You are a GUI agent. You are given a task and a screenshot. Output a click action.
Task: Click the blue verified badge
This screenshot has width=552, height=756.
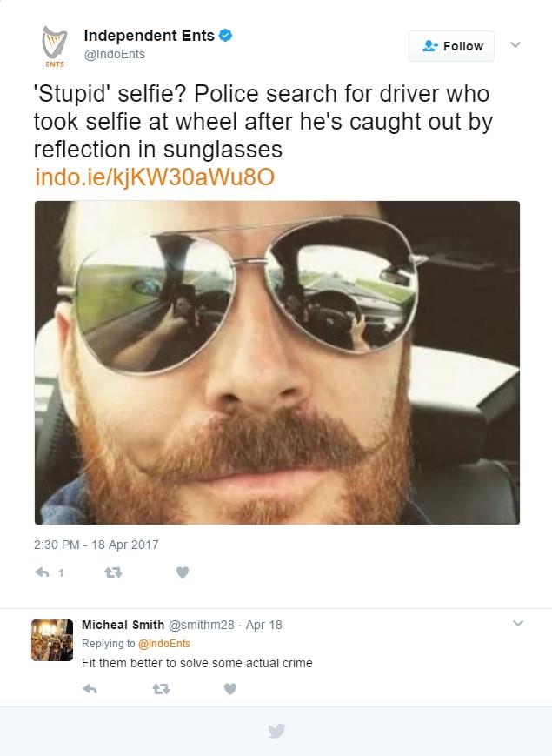225,36
